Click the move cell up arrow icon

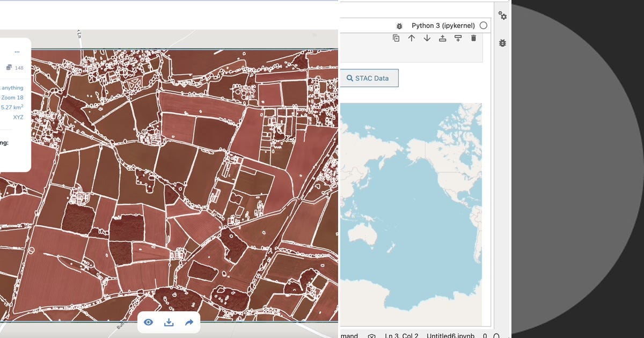tap(412, 38)
